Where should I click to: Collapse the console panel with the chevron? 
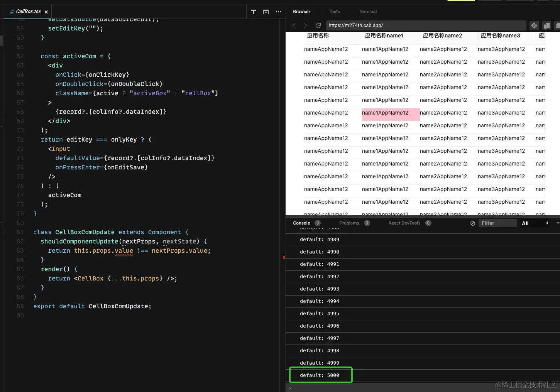click(x=558, y=223)
